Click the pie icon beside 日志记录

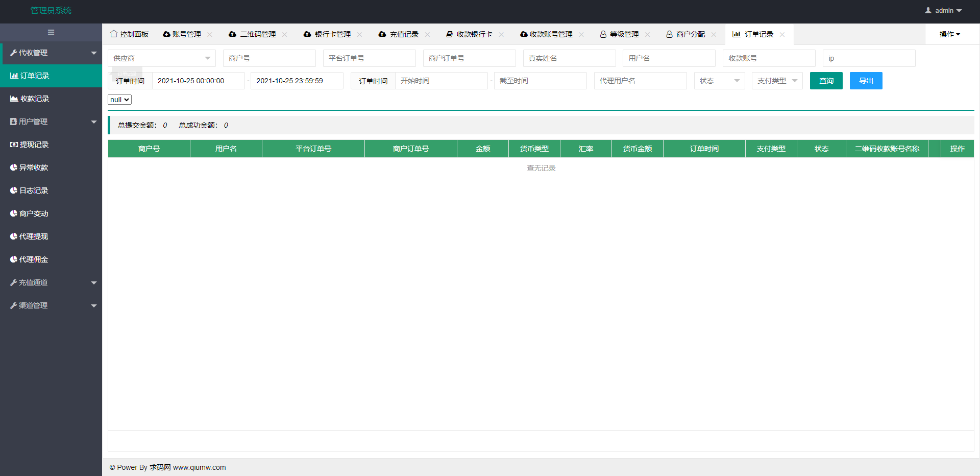coord(14,191)
